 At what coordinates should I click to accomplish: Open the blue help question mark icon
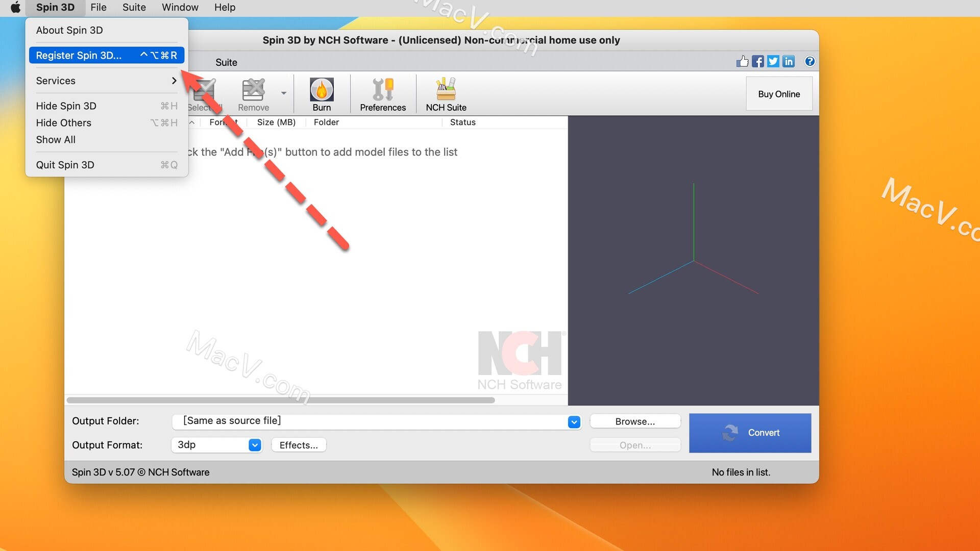(x=810, y=61)
